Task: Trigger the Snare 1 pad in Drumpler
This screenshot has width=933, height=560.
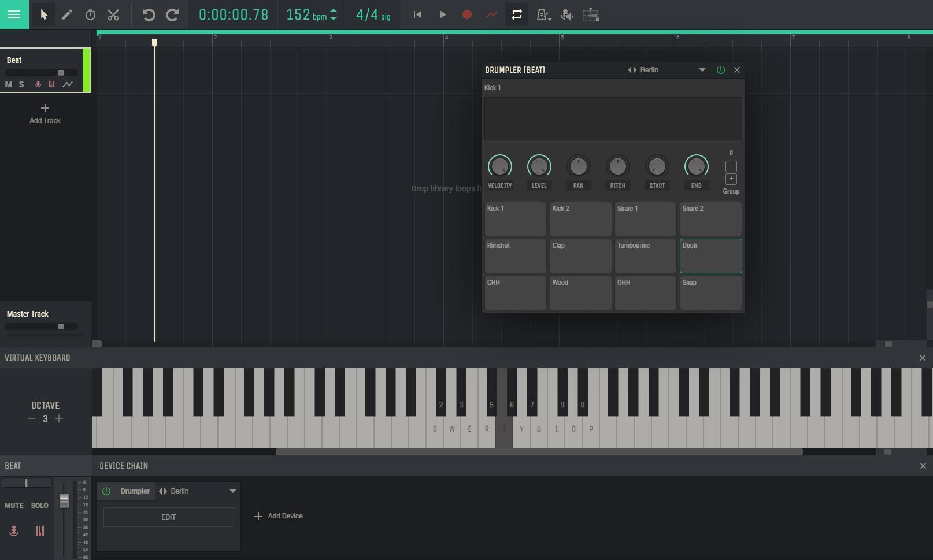Action: 645,219
